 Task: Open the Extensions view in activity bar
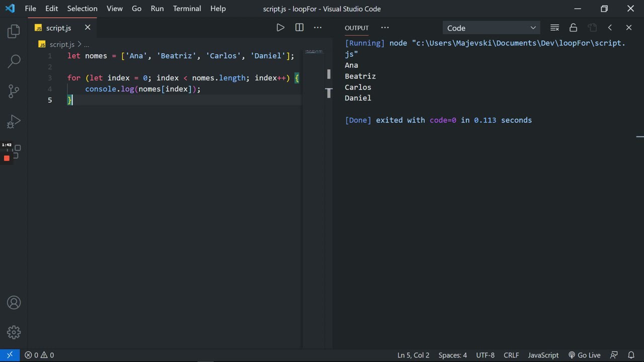[x=15, y=151]
